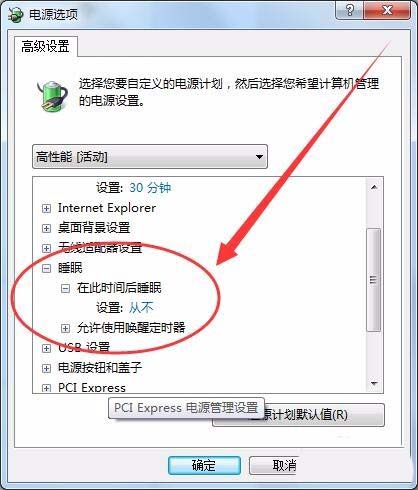Click the scrollbar up arrow
The height and width of the screenshot is (490, 418).
tap(374, 187)
